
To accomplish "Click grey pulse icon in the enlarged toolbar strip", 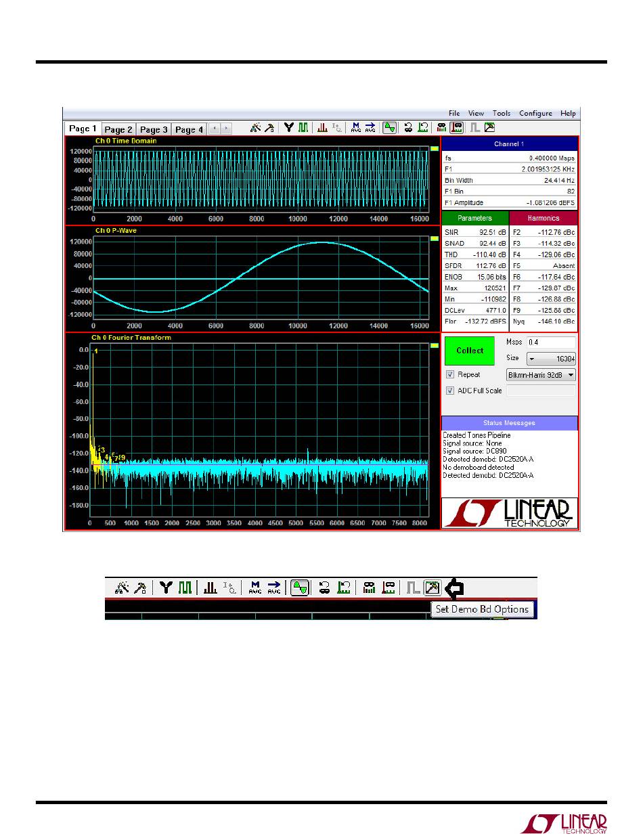I will tap(413, 588).
